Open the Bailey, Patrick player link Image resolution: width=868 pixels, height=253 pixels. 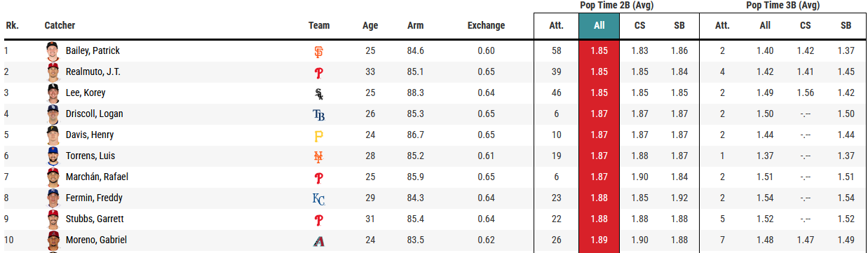click(x=93, y=51)
